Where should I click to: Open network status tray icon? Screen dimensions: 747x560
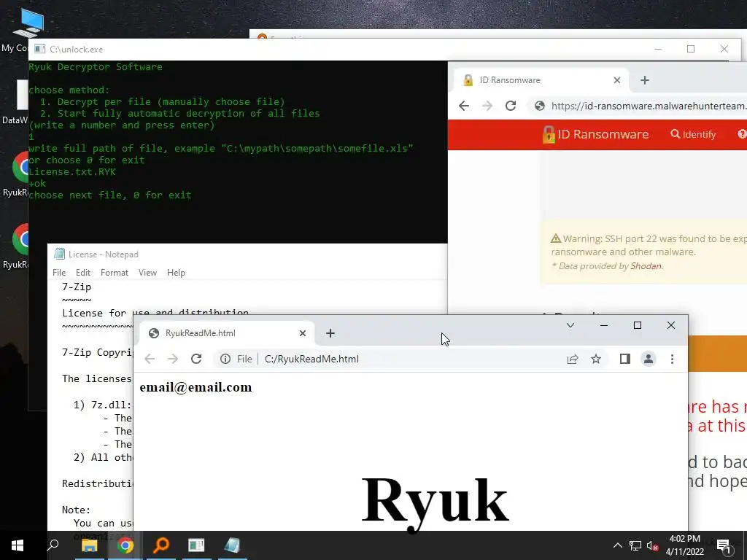[x=635, y=545]
